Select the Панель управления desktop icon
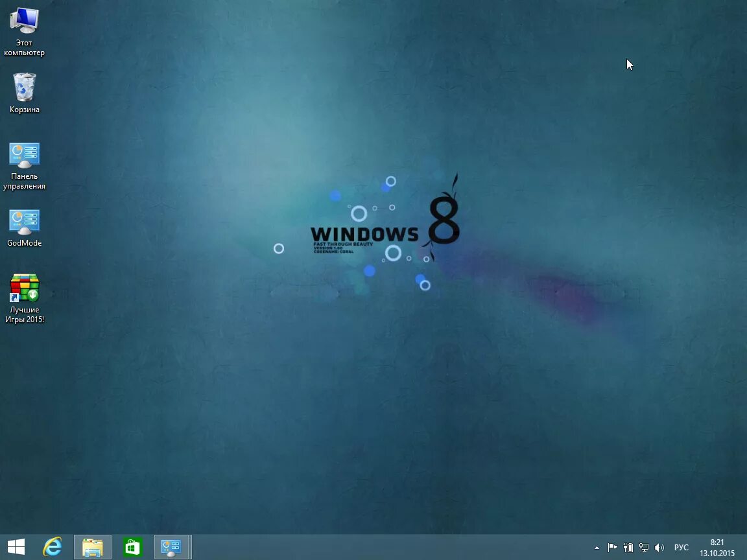Screen dimensions: 747x560 click(24, 166)
